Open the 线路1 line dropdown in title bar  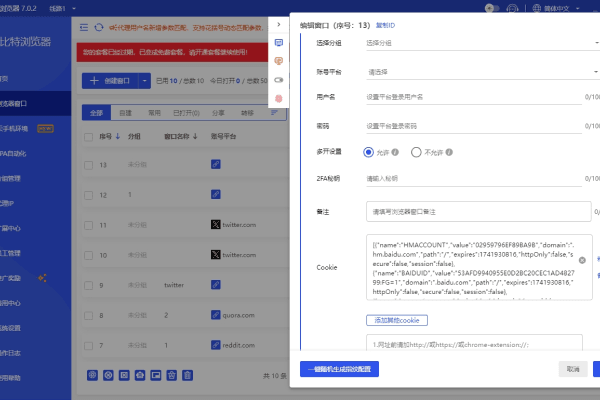(62, 8)
